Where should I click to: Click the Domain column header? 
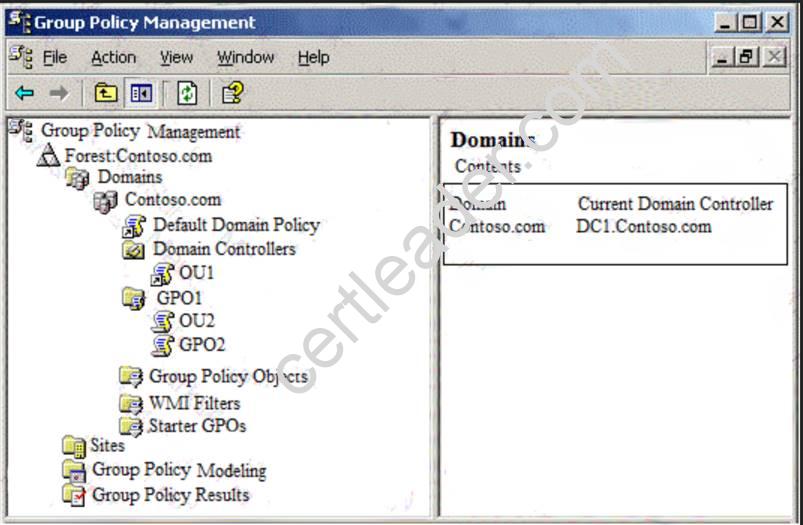pyautogui.click(x=477, y=204)
